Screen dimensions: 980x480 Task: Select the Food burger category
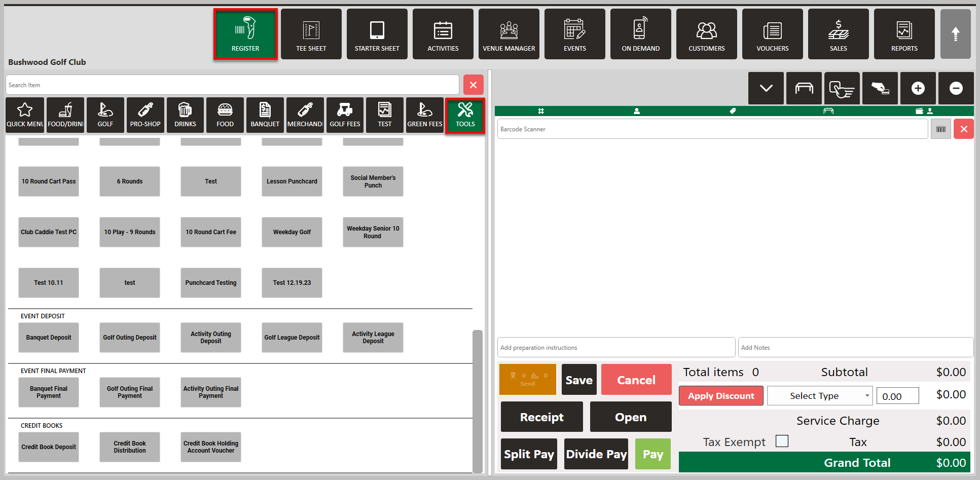225,115
